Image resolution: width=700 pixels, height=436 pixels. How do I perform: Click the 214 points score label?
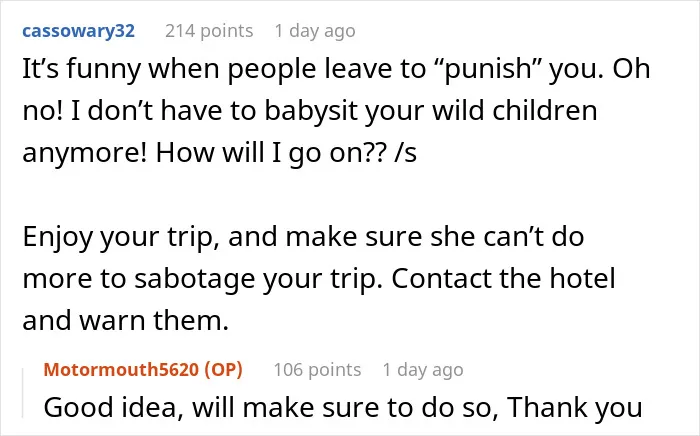click(x=209, y=31)
